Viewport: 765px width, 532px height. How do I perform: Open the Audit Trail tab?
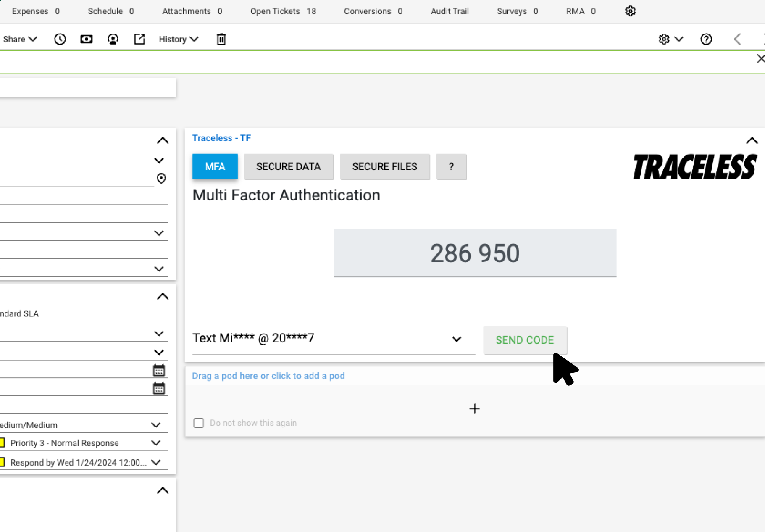tap(449, 11)
